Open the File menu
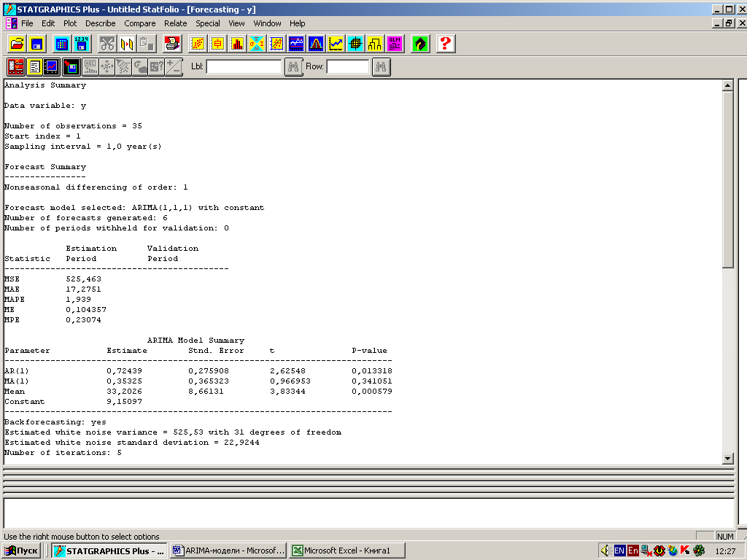Screen dimensions: 747x560 [27, 23]
